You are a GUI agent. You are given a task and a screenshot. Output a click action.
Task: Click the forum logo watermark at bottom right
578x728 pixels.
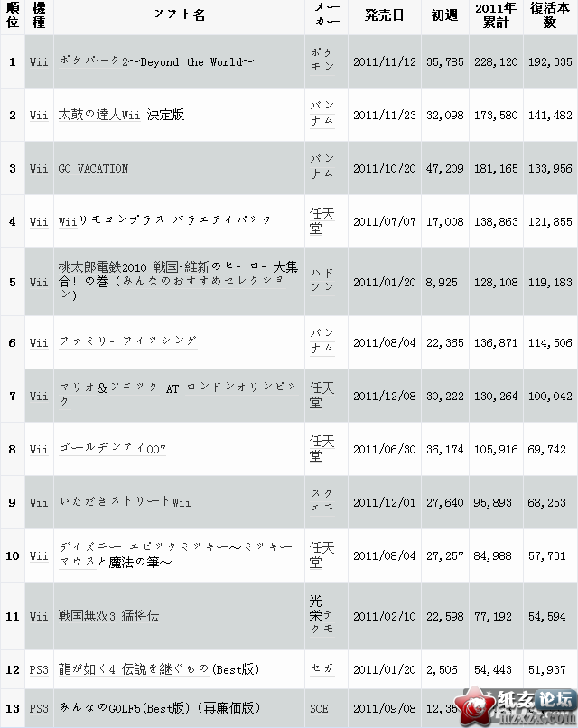(x=516, y=706)
